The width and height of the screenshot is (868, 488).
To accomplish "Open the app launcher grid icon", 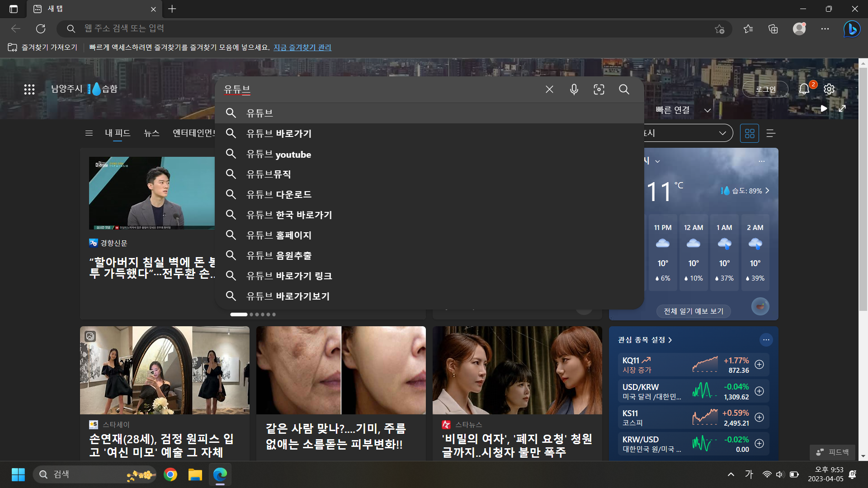I will (x=29, y=89).
